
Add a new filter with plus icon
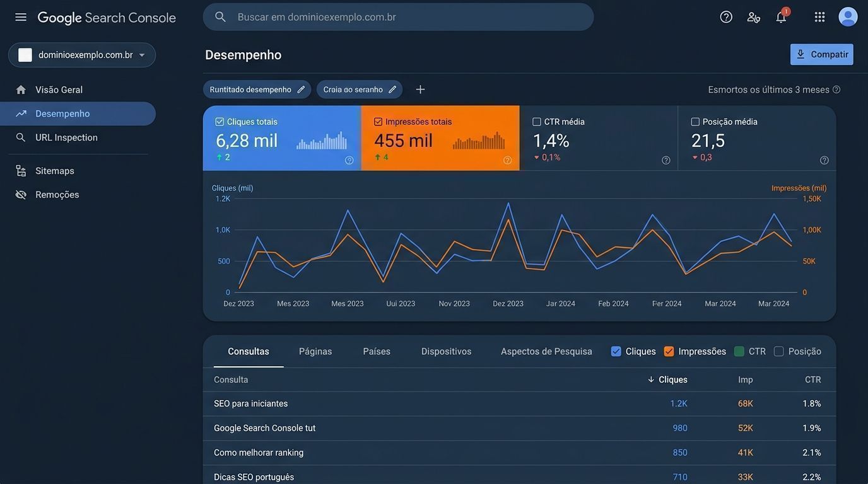[420, 89]
